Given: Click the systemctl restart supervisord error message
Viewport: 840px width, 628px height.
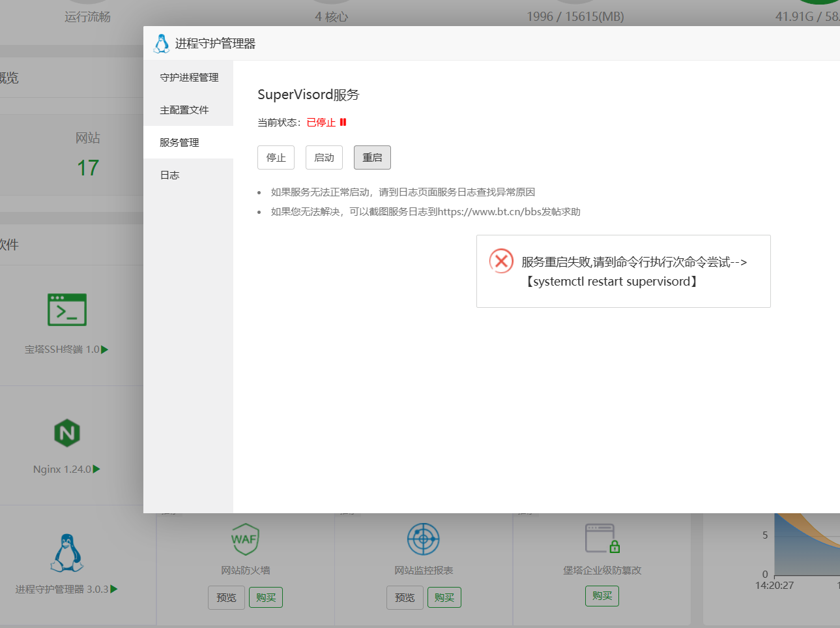Looking at the screenshot, I should coord(633,272).
